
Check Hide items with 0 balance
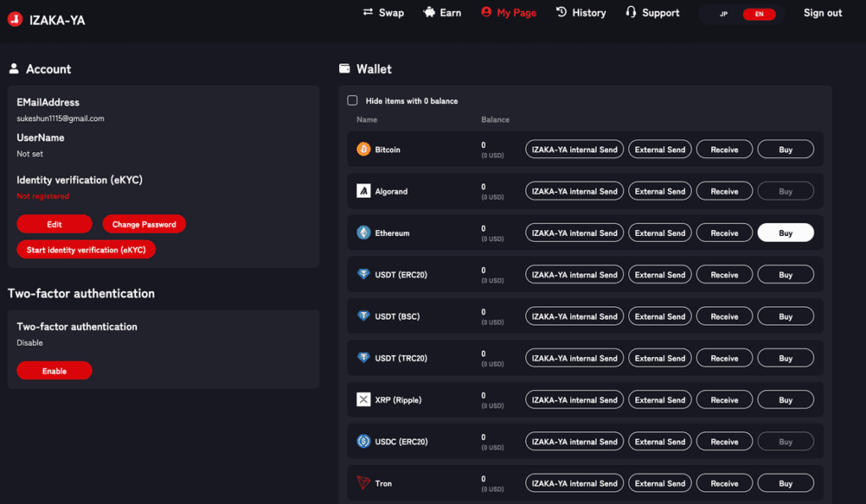click(x=353, y=101)
